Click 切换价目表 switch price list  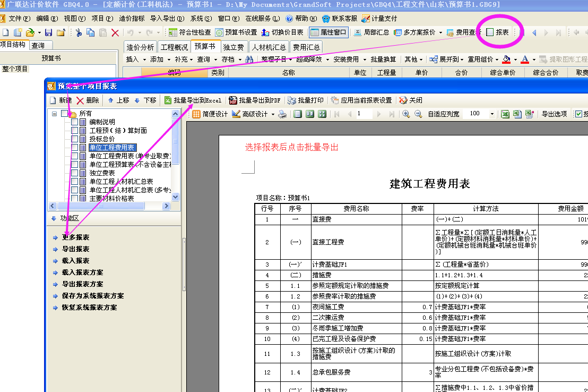(282, 32)
